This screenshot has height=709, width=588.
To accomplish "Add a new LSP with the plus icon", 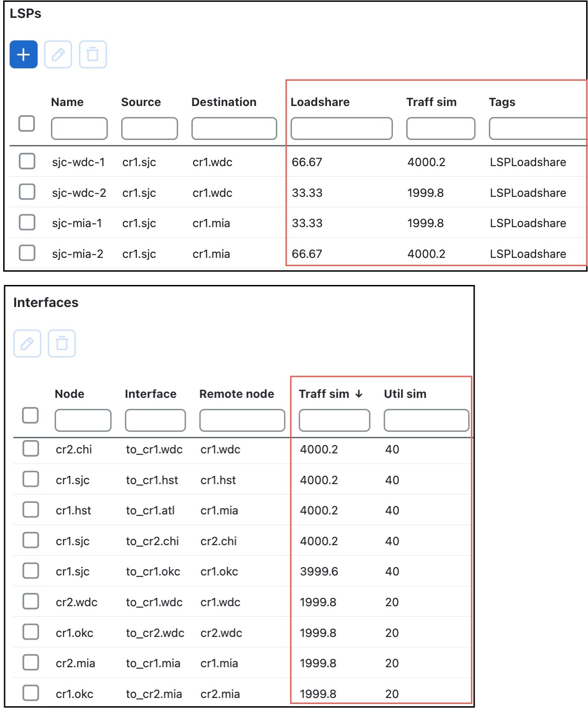I will coord(23,55).
